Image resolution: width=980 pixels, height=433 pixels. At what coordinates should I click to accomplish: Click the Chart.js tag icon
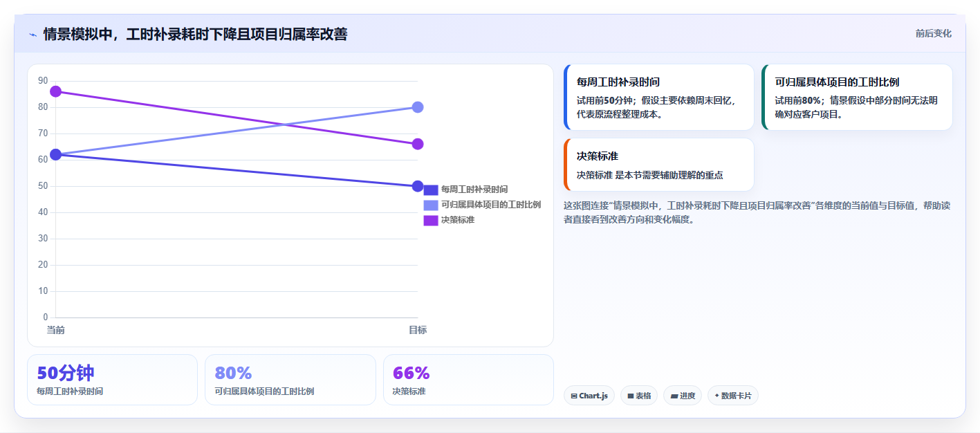(x=574, y=396)
